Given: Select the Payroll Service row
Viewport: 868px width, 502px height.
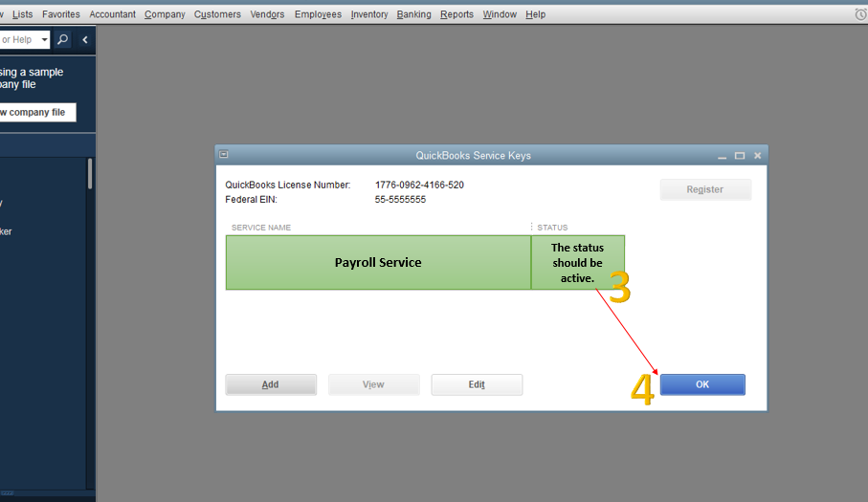Looking at the screenshot, I should (x=425, y=263).
